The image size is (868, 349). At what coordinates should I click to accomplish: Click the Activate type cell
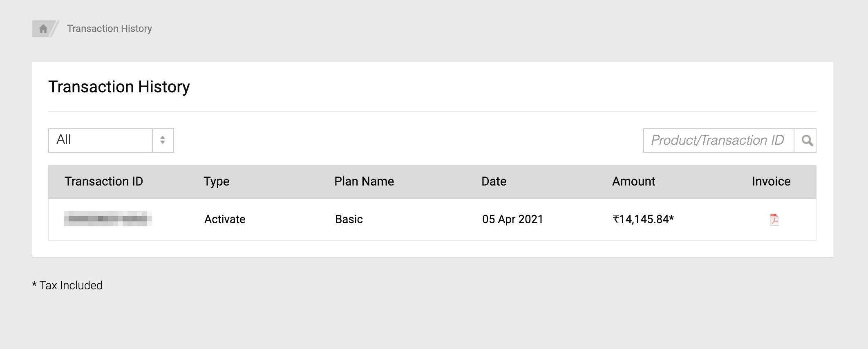225,219
